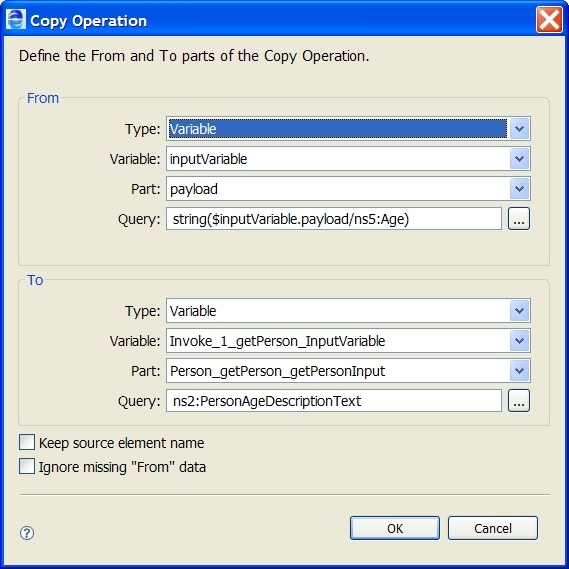
Task: Click the To Type Variable combo text
Action: pyautogui.click(x=193, y=311)
